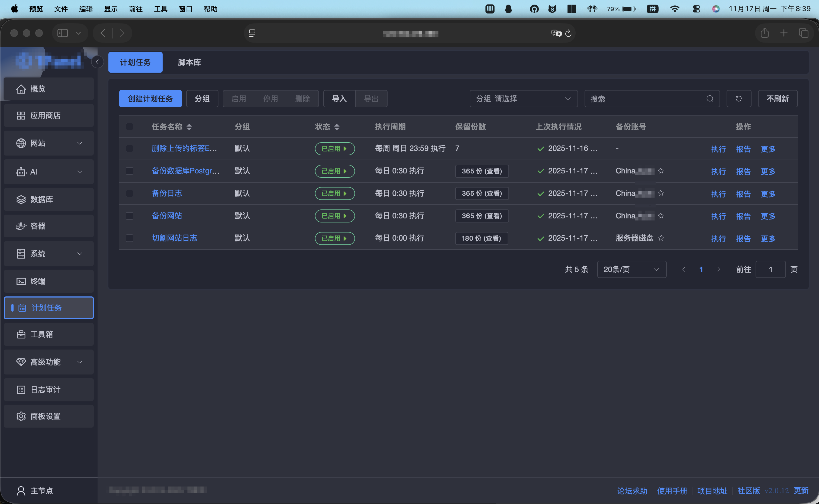Click the 数据库 database stack icon
Screen dimensions: 819x504
point(21,199)
